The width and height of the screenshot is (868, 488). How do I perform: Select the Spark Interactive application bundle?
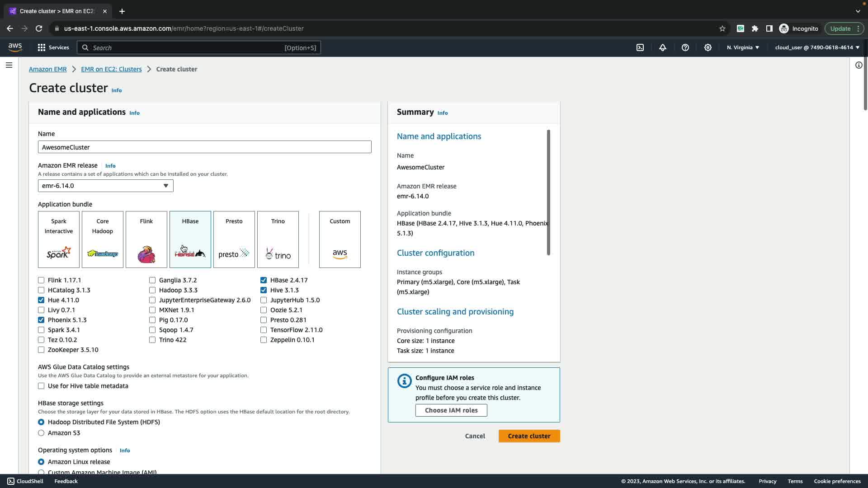59,239
